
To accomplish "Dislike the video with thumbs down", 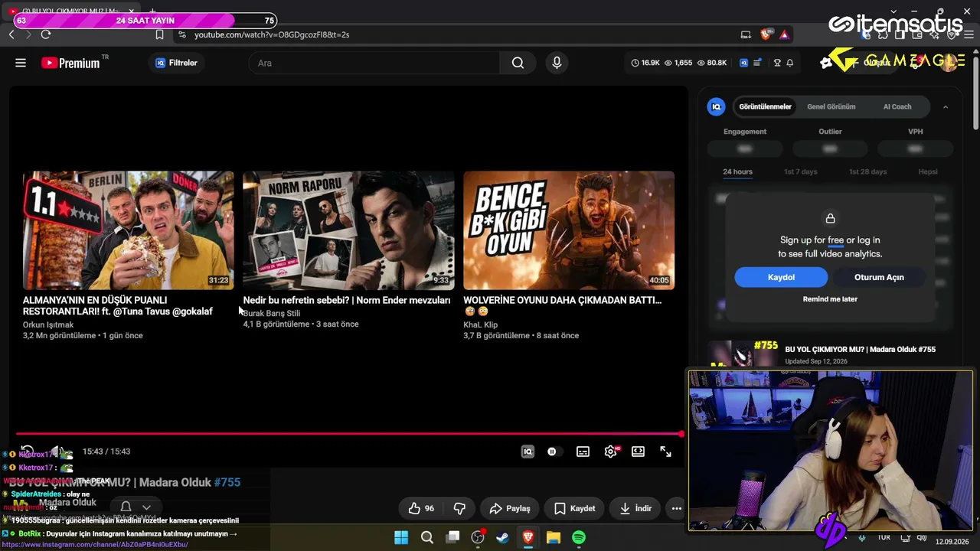I will coord(459,508).
